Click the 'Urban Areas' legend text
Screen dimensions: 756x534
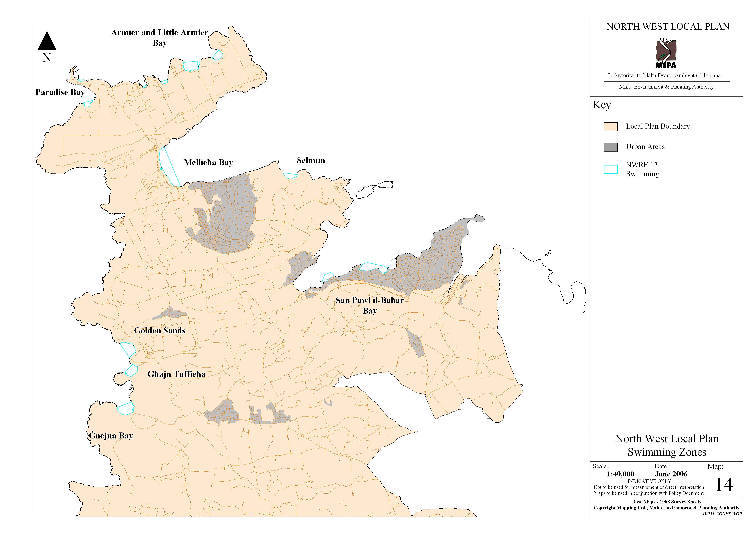[x=645, y=147]
